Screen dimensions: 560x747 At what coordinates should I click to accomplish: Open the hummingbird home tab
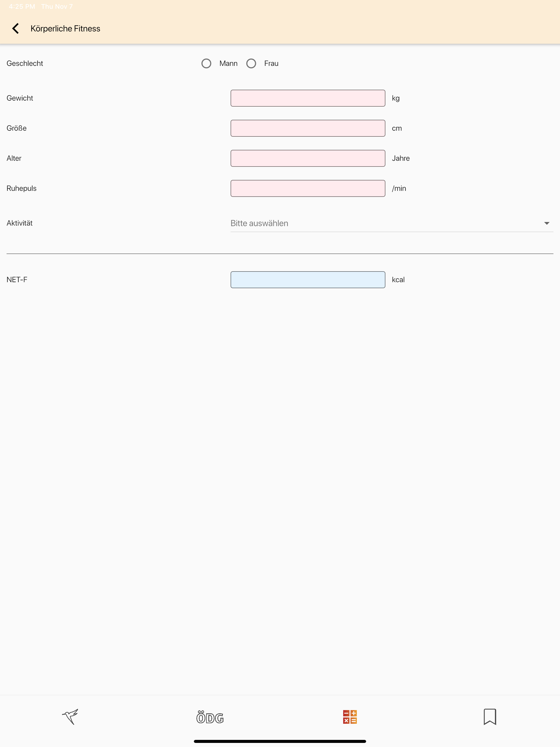click(70, 717)
